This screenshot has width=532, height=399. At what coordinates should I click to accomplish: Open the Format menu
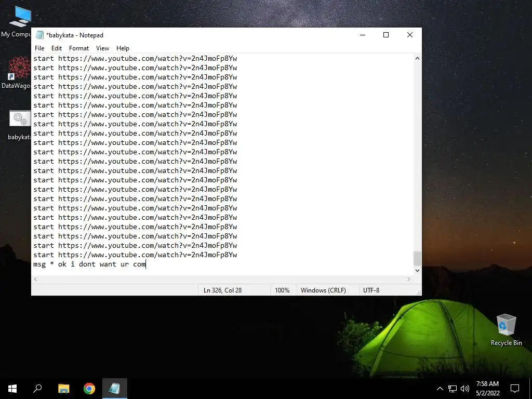tap(79, 48)
